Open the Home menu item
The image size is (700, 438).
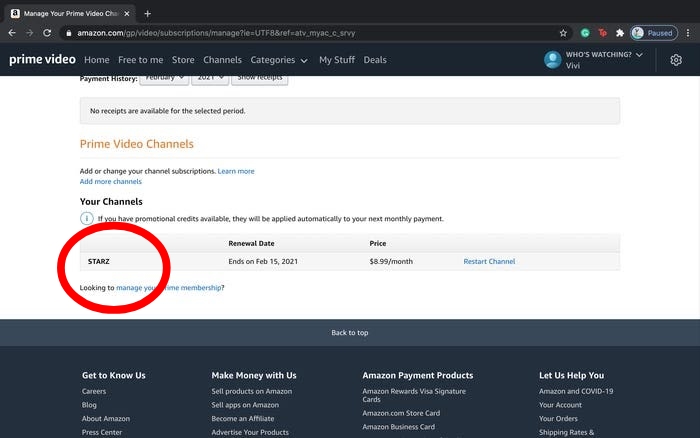(96, 60)
